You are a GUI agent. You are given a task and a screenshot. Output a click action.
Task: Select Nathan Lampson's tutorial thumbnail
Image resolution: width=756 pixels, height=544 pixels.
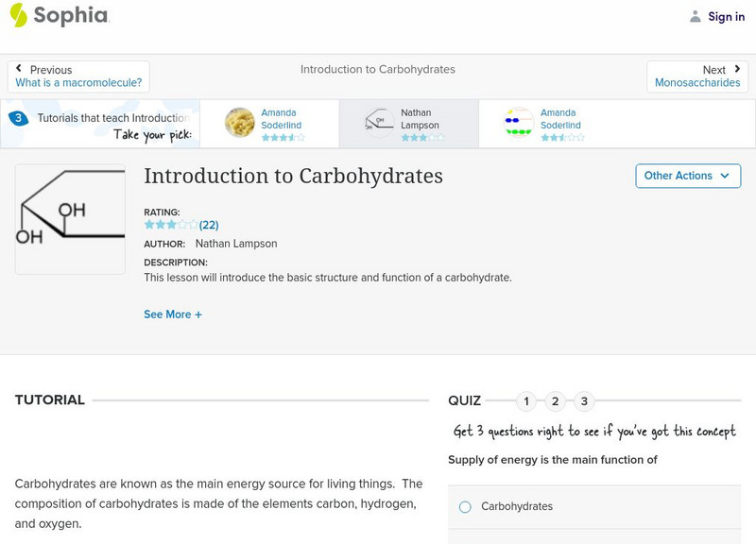coord(380,121)
